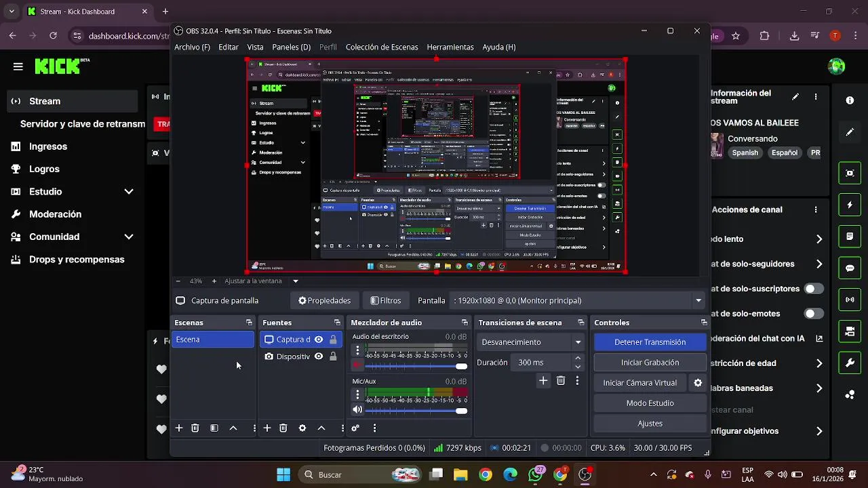Open Kick info circle icon in right rail

point(850,100)
